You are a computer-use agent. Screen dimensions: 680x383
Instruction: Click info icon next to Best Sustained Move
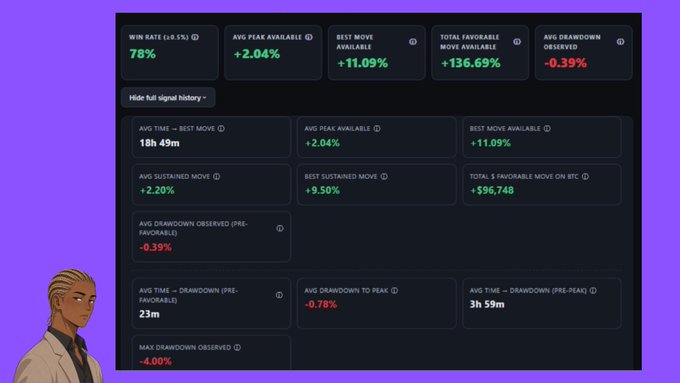[x=384, y=177]
